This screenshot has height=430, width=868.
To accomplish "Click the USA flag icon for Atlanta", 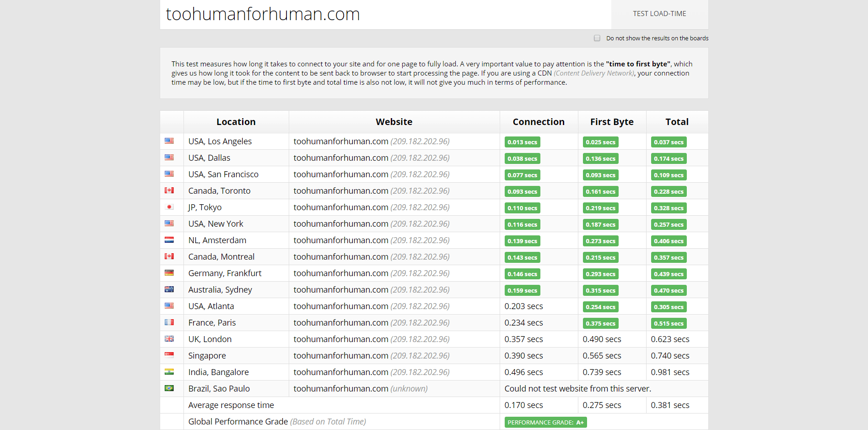I will 169,306.
